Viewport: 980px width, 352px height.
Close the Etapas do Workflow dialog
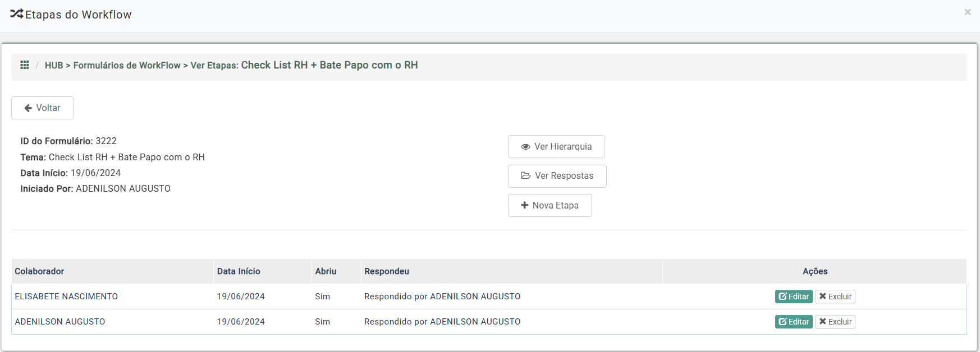tap(968, 12)
